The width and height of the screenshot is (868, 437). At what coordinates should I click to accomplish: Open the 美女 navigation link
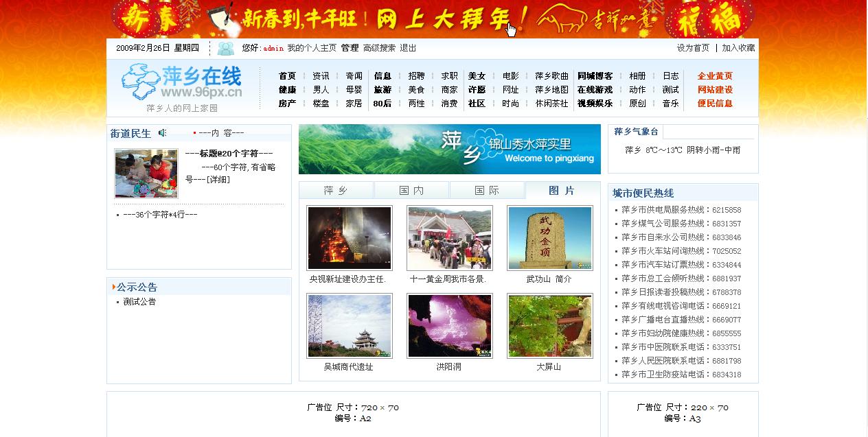tap(477, 76)
